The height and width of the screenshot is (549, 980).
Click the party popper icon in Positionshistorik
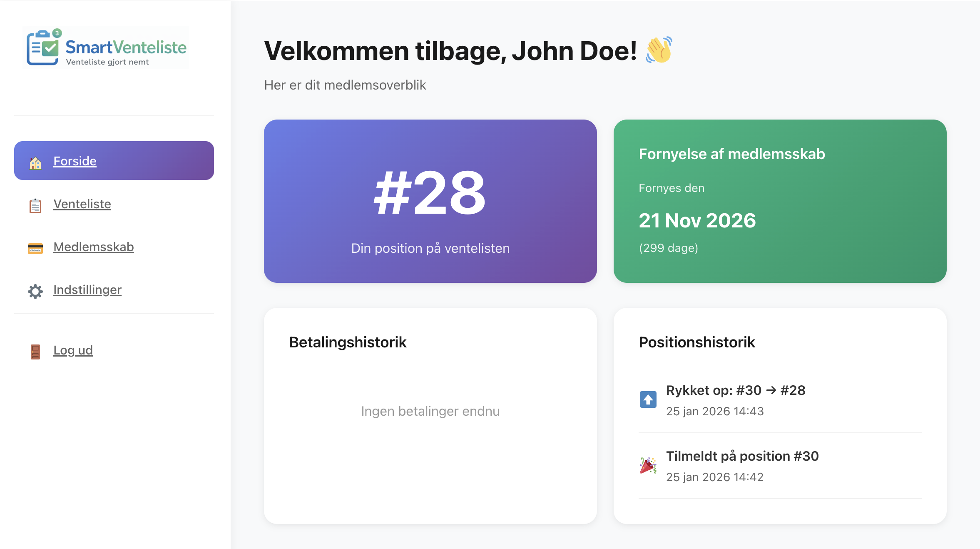pyautogui.click(x=648, y=465)
